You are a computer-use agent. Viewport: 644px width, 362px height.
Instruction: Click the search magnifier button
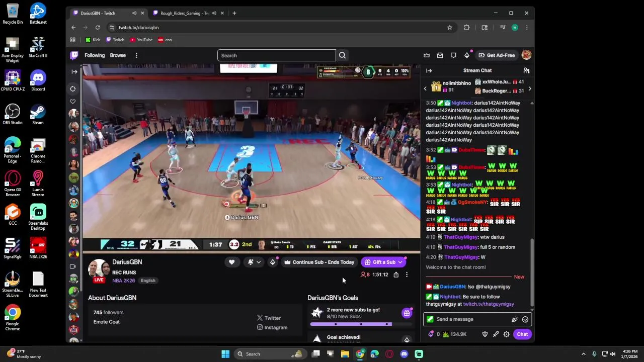tap(342, 55)
